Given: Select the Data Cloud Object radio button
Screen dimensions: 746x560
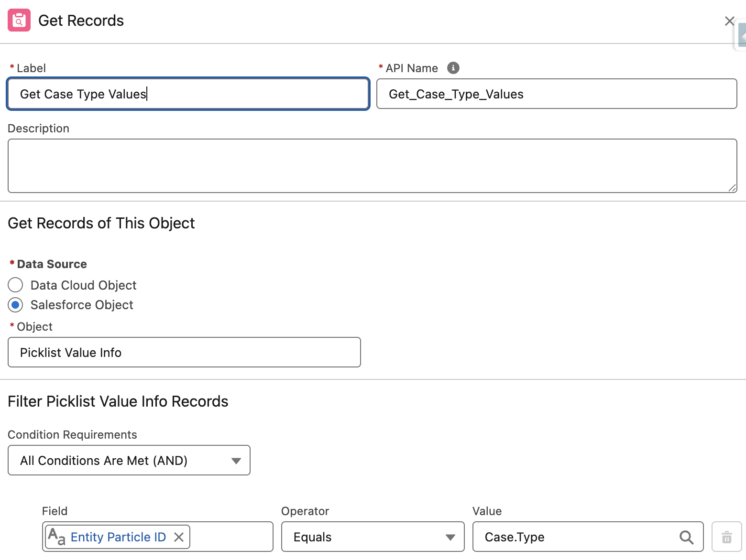Looking at the screenshot, I should [x=15, y=285].
